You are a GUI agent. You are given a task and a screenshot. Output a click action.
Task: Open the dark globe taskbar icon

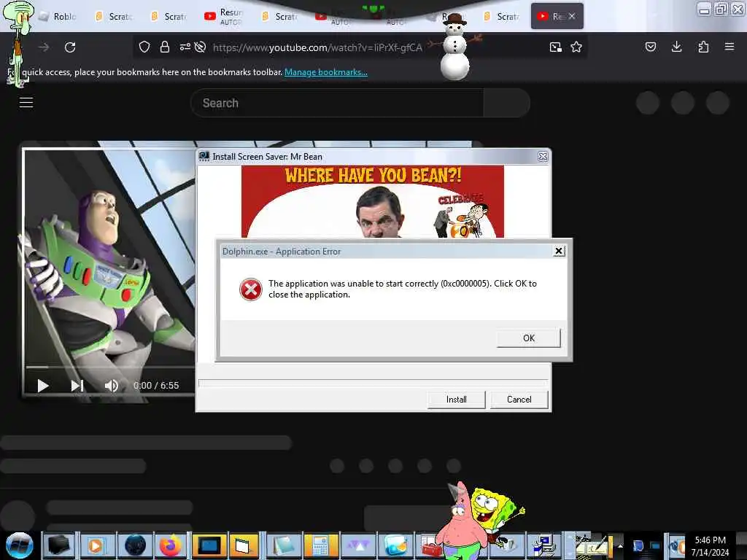pos(135,545)
